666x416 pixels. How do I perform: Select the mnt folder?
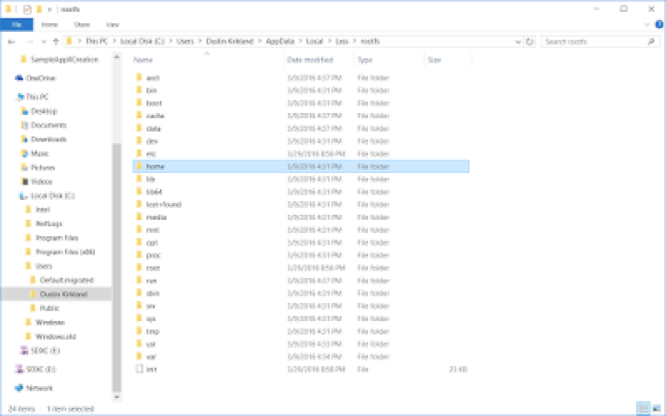coord(301,230)
